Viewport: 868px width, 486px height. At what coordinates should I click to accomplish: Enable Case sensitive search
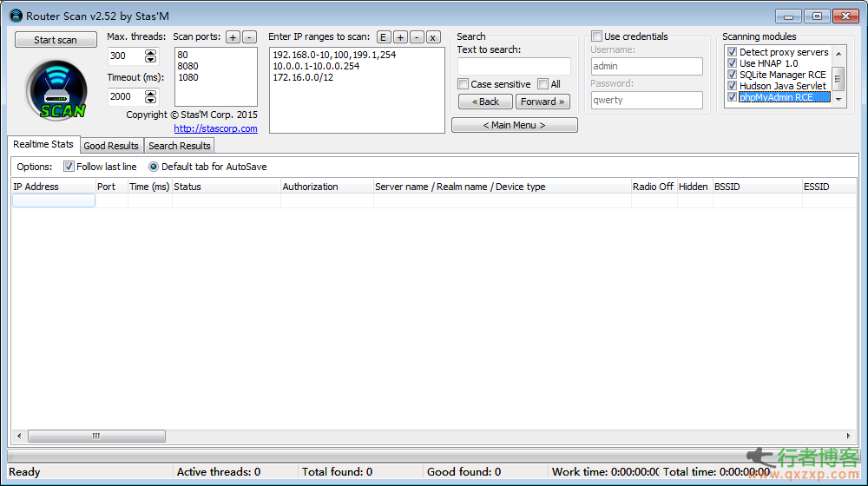click(464, 84)
